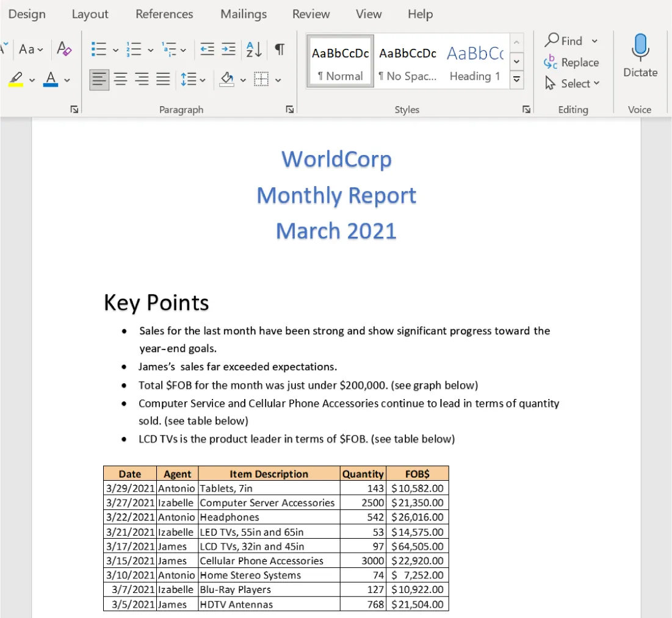This screenshot has width=672, height=618.
Task: Switch to the Review ribbon tab
Action: 311,13
